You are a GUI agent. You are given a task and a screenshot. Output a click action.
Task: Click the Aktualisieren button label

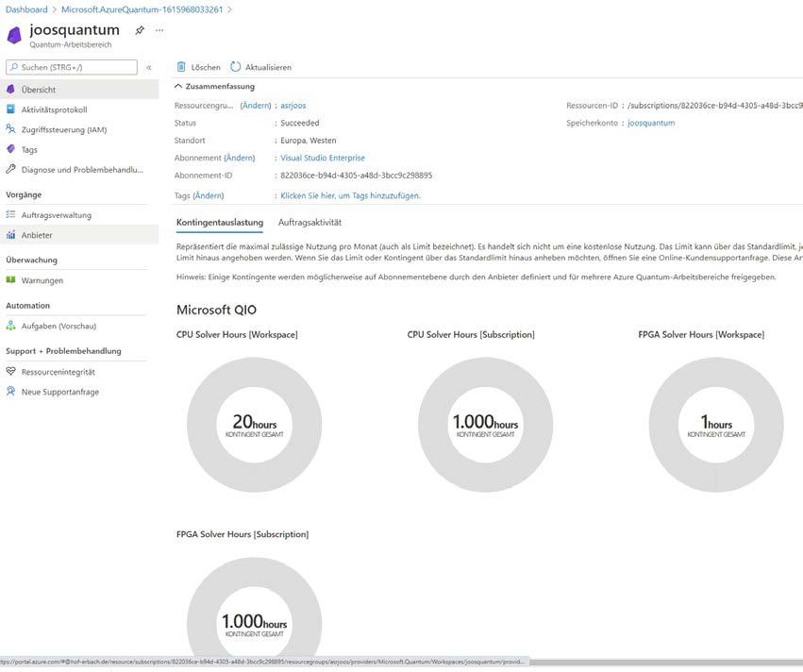268,67
